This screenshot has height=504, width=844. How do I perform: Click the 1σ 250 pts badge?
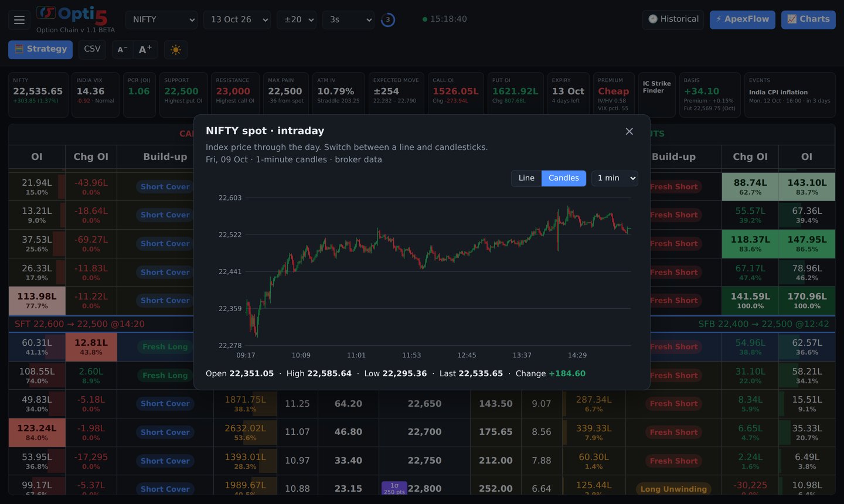[394, 489]
